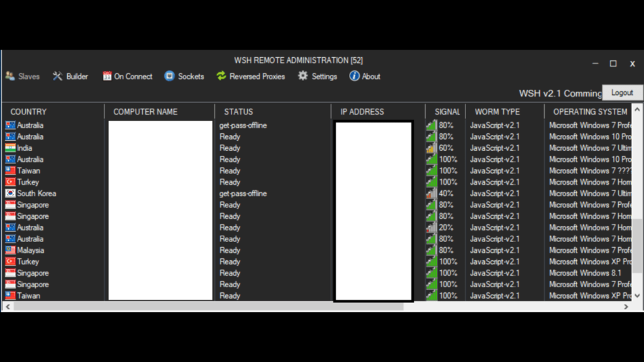Click JavaScript-v2.1 in the South Korea row
The width and height of the screenshot is (644, 362).
coord(494,194)
